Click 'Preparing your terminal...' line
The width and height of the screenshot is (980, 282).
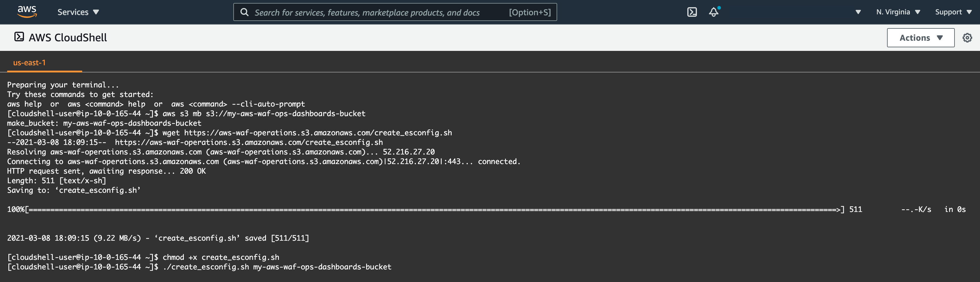coord(63,85)
